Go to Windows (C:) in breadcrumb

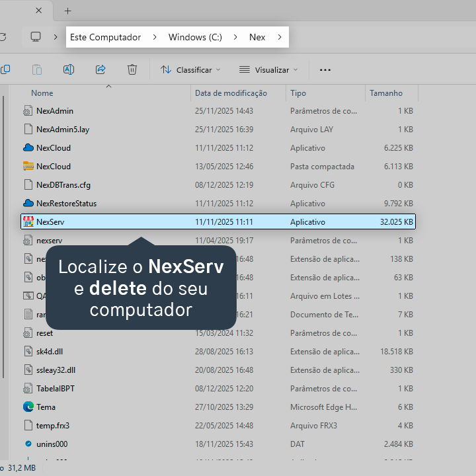pos(195,37)
